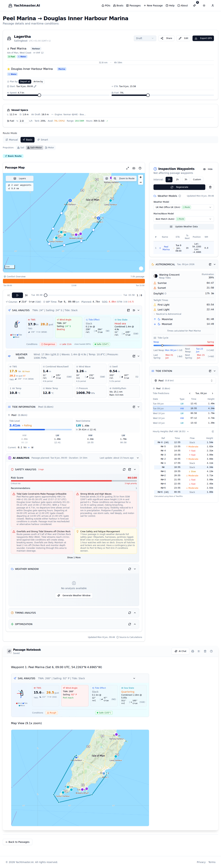Choose Motor propulsion
221x868 pixels.
(50, 148)
